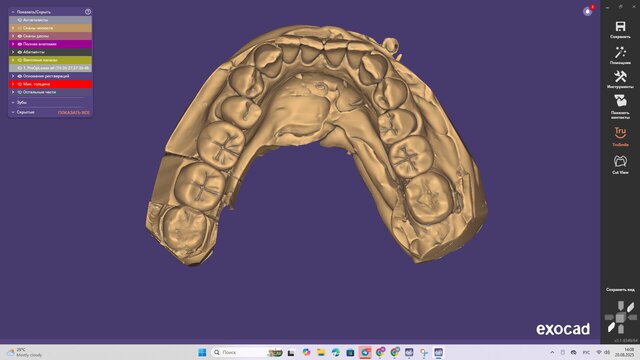Click the view cube right arrow
The height and width of the screenshot is (360, 640).
[632, 317]
